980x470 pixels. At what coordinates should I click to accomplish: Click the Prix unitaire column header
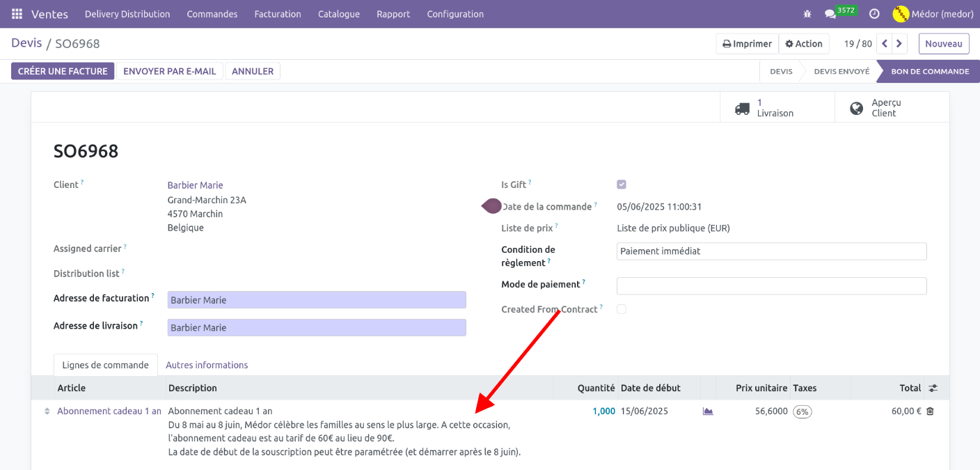pos(761,389)
